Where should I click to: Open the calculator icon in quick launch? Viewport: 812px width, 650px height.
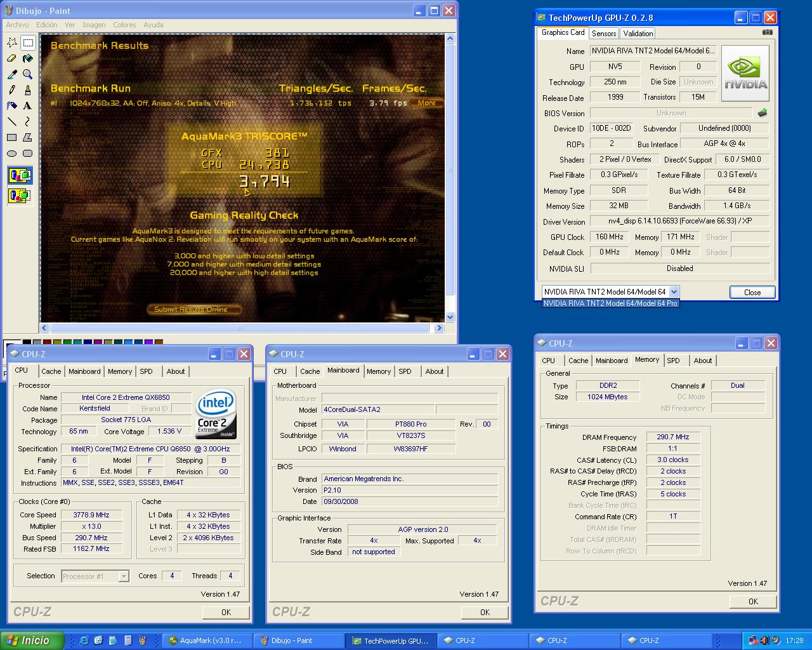pos(128,640)
